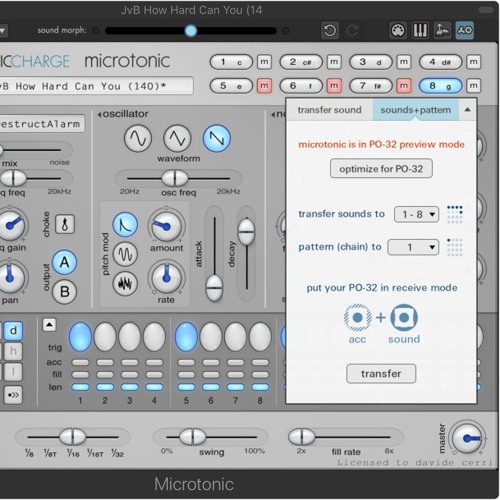
Task: Click the acc button illustration
Action: coord(358,318)
